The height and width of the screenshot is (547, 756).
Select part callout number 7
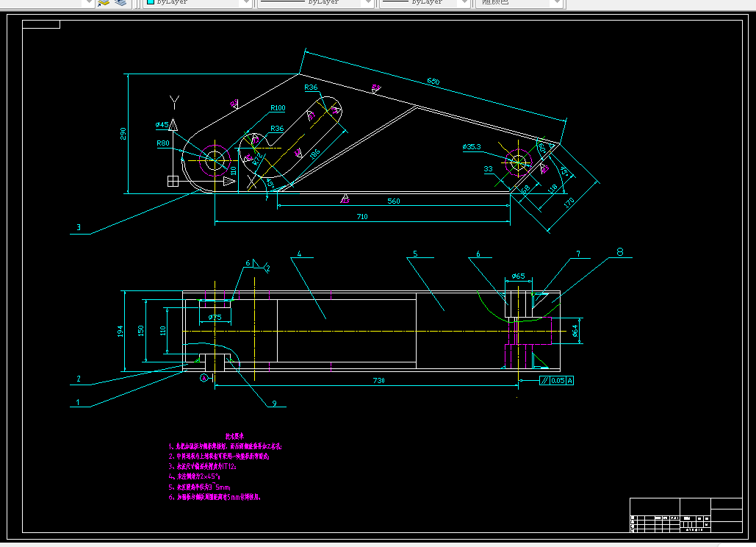pyautogui.click(x=578, y=254)
